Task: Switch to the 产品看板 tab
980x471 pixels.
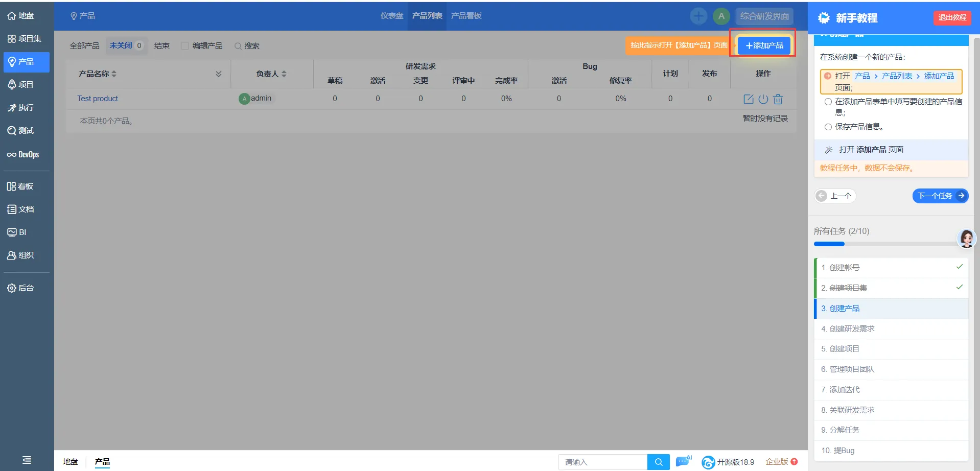Action: pyautogui.click(x=466, y=16)
